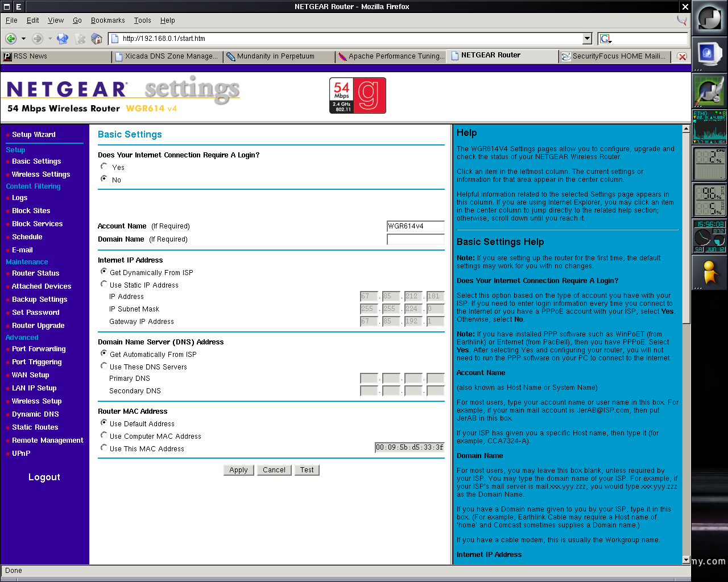
Task: Open the Bookmarks menu
Action: pyautogui.click(x=108, y=20)
